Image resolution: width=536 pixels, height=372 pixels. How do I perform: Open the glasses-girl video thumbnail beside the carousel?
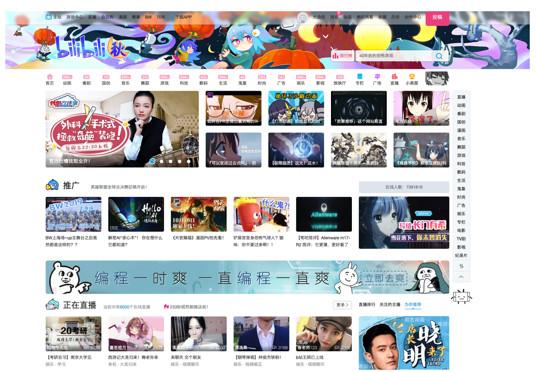point(233,108)
